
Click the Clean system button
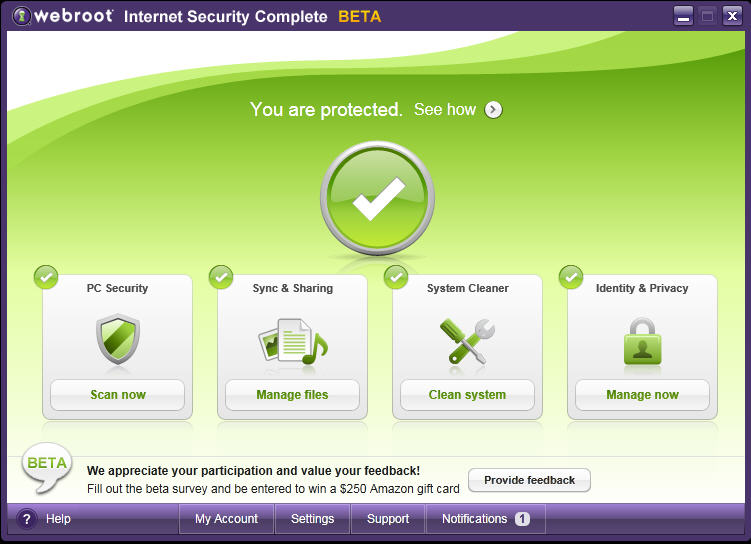point(467,395)
